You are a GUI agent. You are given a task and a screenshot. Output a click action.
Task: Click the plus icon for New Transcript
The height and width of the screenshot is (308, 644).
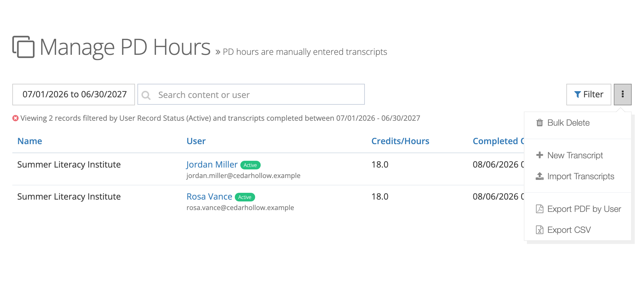pos(540,155)
